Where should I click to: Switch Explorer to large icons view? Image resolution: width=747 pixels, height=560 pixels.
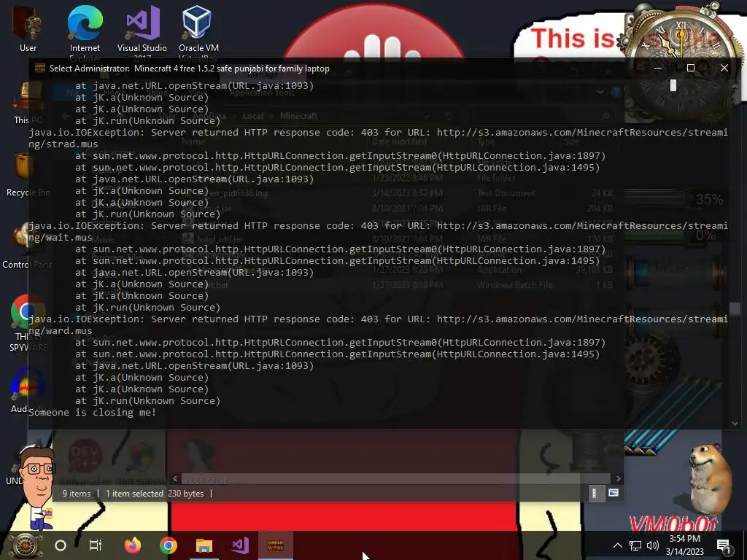613,493
